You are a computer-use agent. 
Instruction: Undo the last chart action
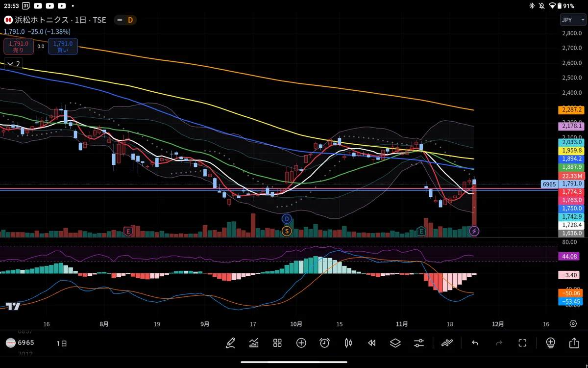(x=475, y=343)
